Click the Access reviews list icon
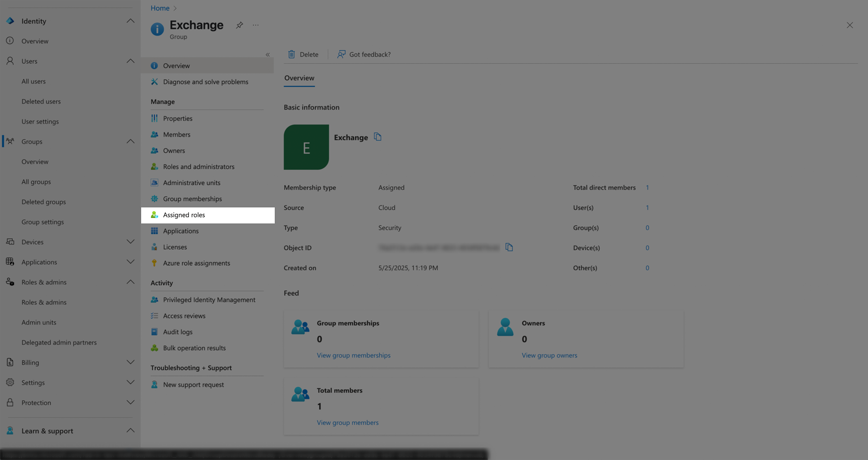Viewport: 868px width, 460px height. click(x=154, y=316)
